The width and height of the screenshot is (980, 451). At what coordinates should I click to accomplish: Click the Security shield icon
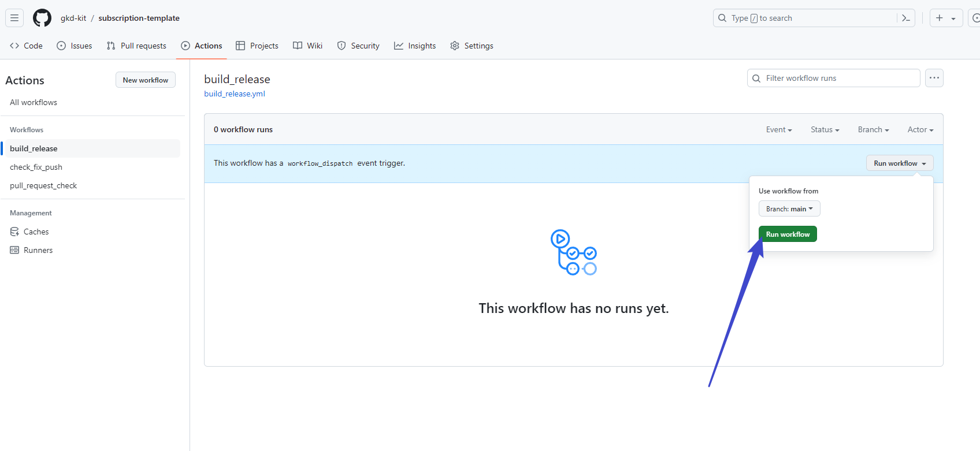click(341, 46)
